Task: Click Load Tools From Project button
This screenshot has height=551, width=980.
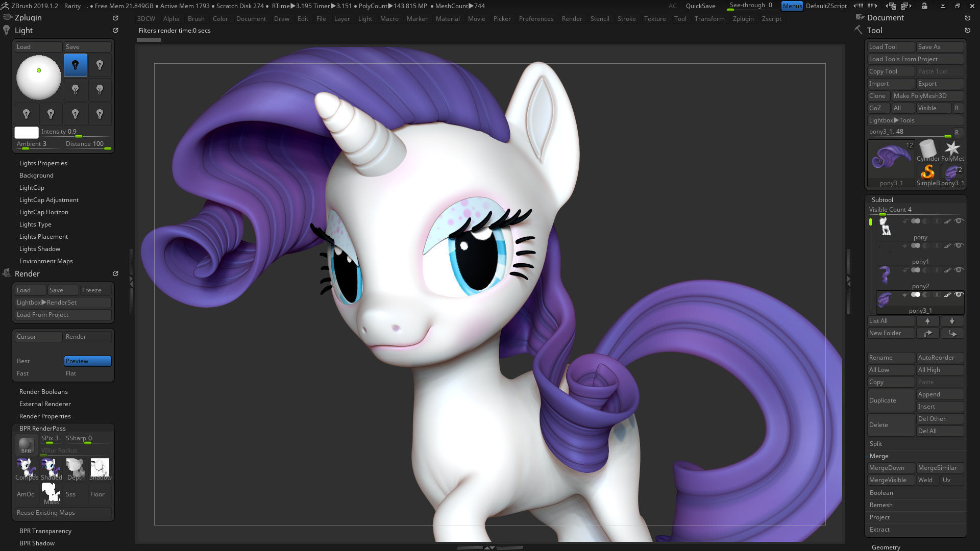Action: (915, 59)
